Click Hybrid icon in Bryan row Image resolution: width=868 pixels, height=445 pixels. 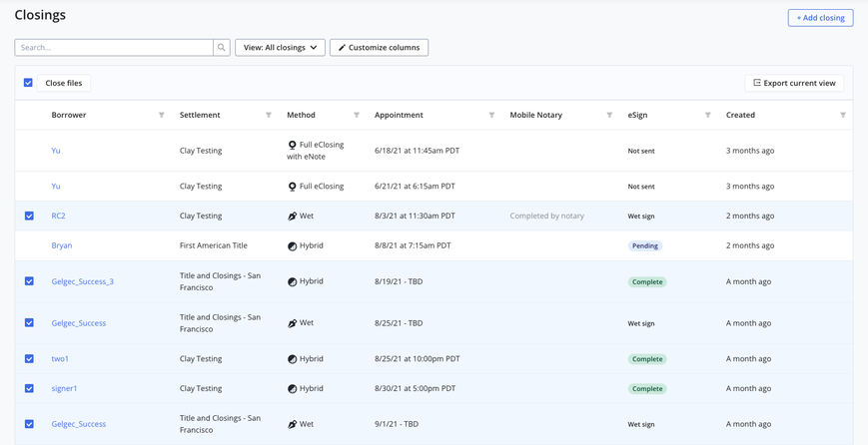(293, 246)
